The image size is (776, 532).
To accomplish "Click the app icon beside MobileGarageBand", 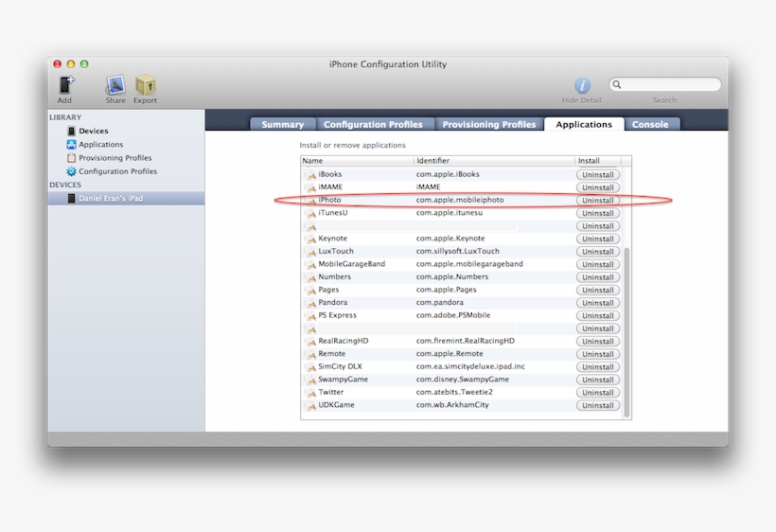I will click(x=310, y=264).
